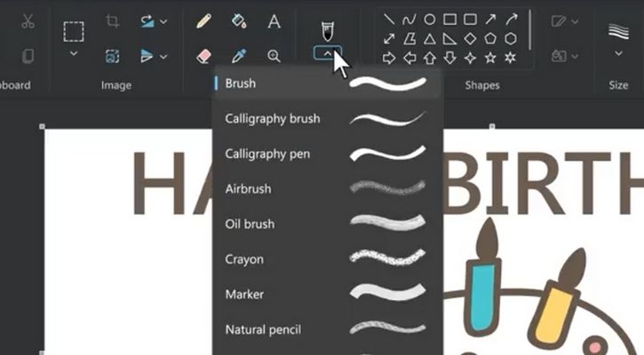
Task: Click the Crop icon
Action: (112, 20)
